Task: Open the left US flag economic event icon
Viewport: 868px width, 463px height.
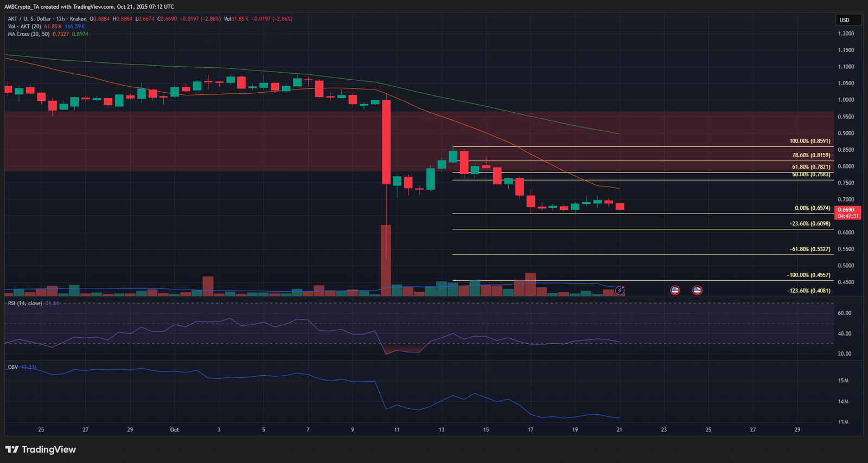Action: [x=675, y=291]
